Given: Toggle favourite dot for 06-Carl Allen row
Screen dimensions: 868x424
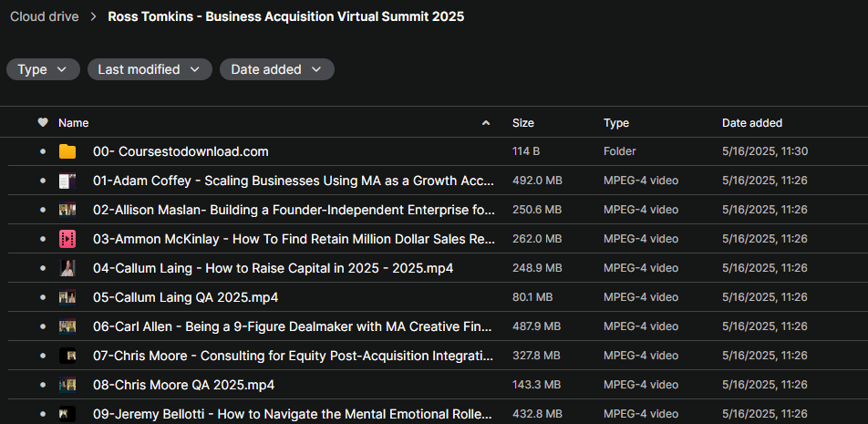Looking at the screenshot, I should tap(43, 326).
